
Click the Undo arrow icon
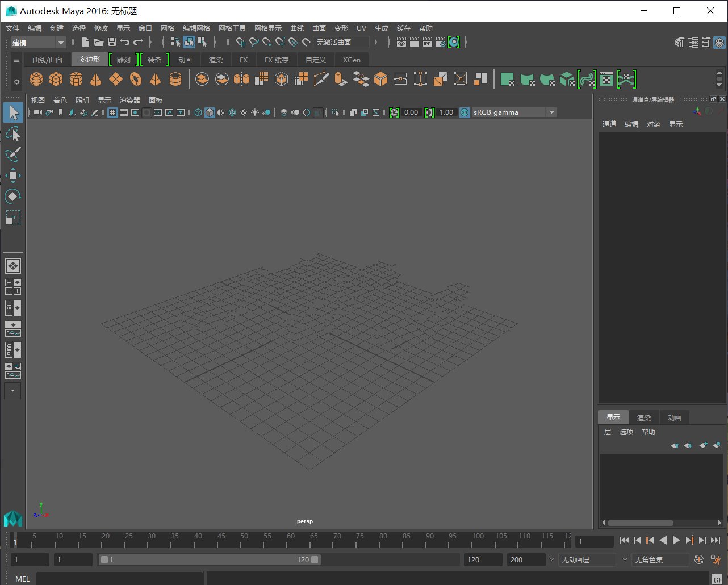[125, 42]
